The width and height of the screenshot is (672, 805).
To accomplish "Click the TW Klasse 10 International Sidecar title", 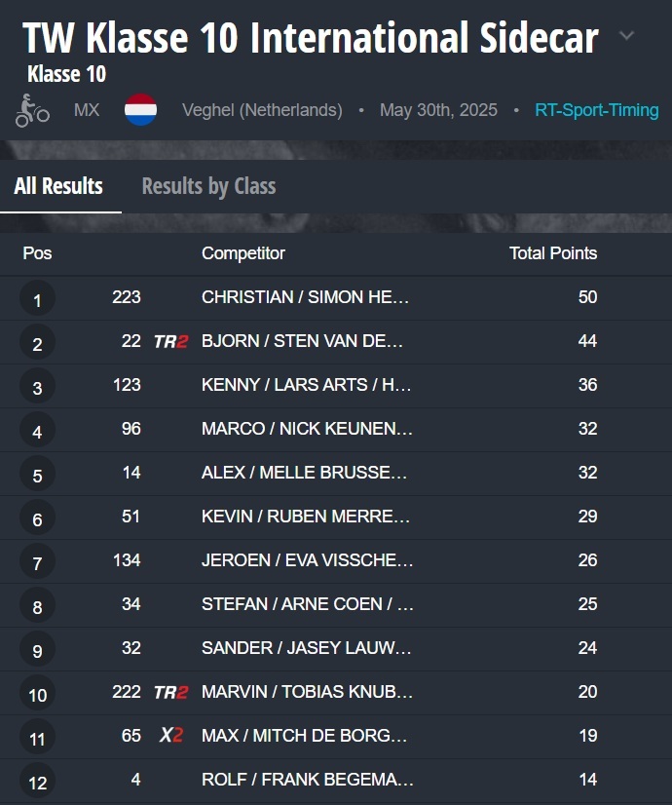I will tap(310, 37).
